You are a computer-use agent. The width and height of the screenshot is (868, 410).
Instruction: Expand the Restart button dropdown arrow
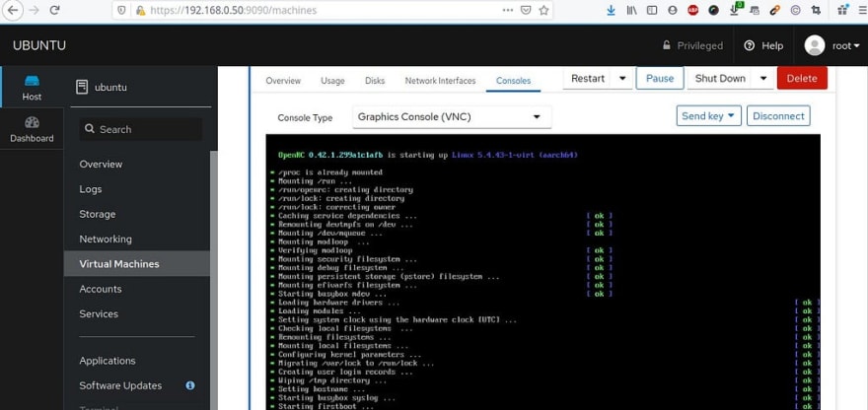click(621, 79)
